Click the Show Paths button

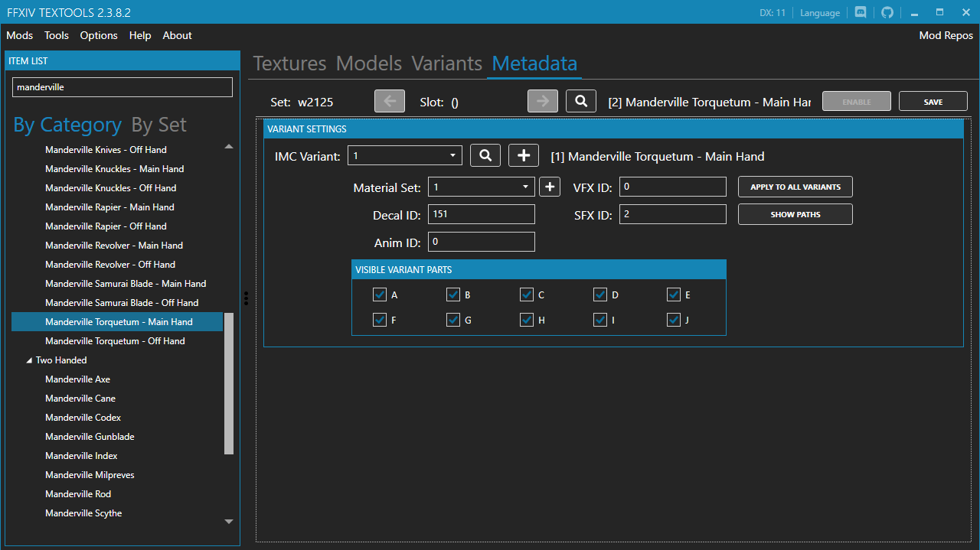click(x=795, y=214)
